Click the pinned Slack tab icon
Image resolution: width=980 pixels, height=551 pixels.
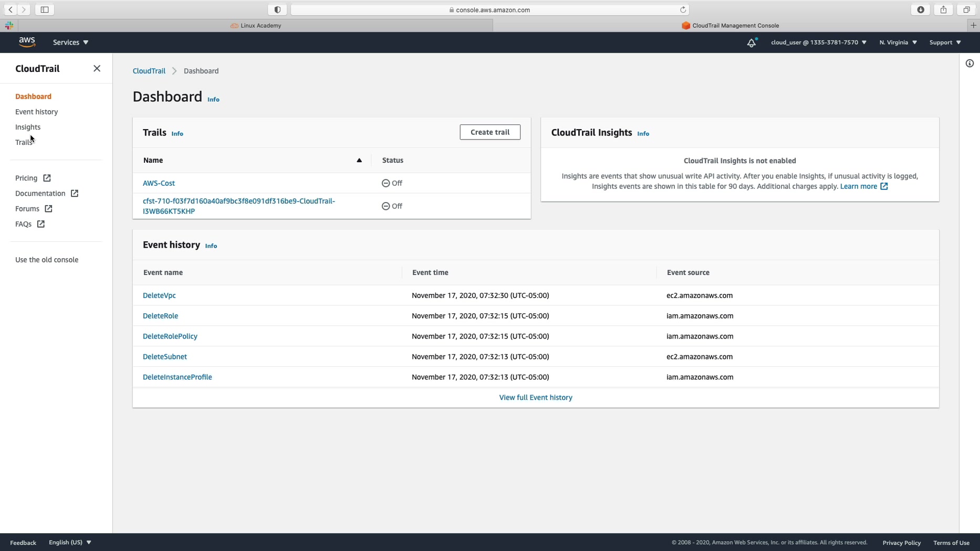pyautogui.click(x=9, y=25)
